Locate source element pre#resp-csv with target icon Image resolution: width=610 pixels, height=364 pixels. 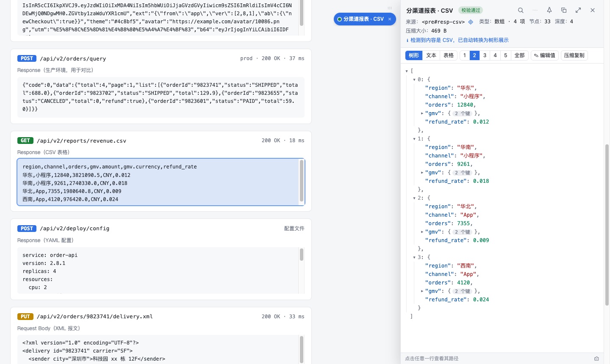pos(471,22)
